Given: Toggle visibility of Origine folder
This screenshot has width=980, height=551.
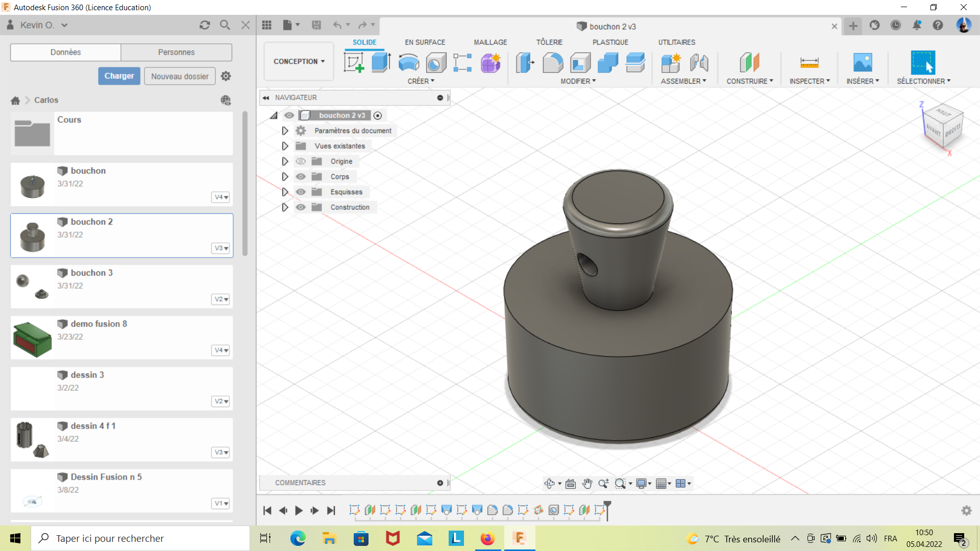Looking at the screenshot, I should tap(301, 161).
